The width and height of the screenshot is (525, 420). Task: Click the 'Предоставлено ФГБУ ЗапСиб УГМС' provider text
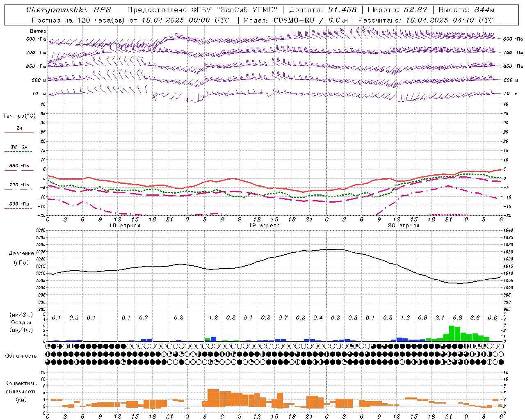[202, 10]
